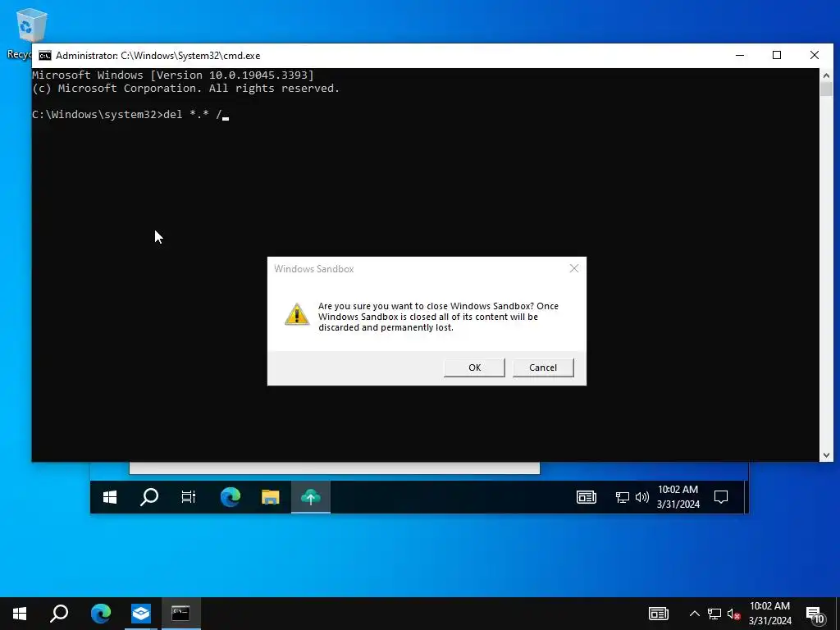Screen dimensions: 840x630
Task: Open host Action Center with 10 notifications
Action: coord(815,614)
